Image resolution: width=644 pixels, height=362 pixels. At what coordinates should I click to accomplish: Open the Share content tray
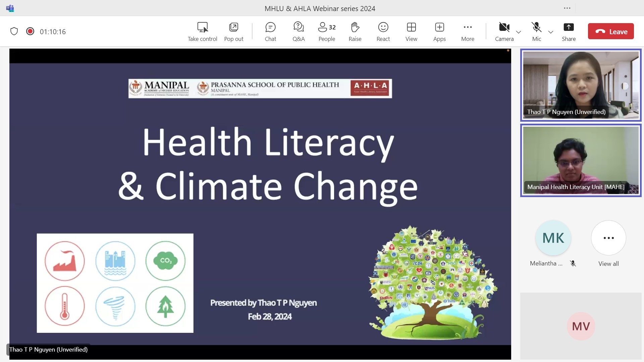pyautogui.click(x=569, y=32)
